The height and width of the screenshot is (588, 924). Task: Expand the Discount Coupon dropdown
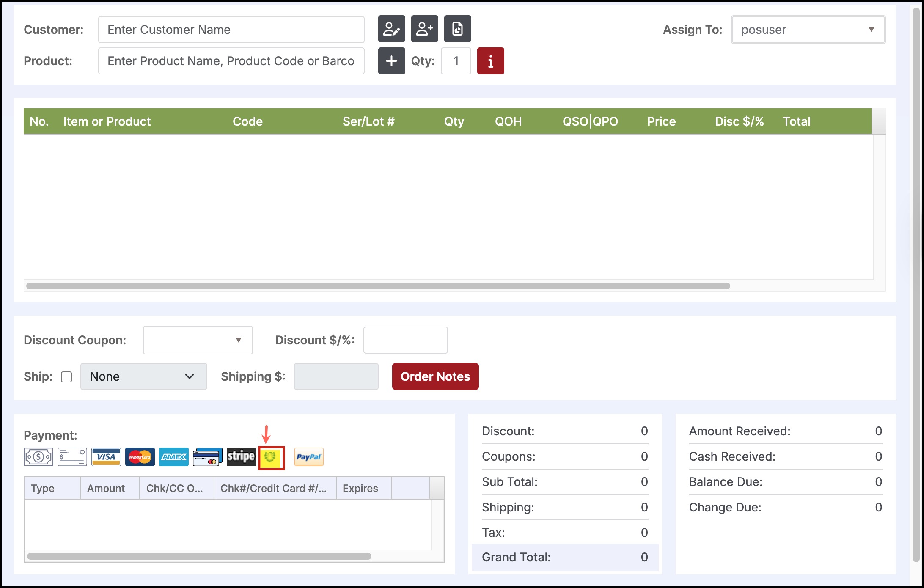click(x=198, y=340)
